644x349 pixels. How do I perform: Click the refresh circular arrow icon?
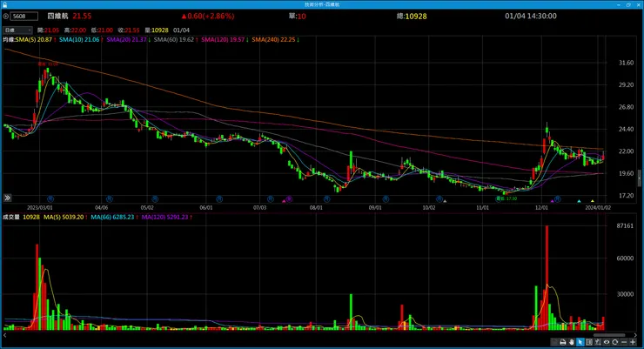click(614, 342)
